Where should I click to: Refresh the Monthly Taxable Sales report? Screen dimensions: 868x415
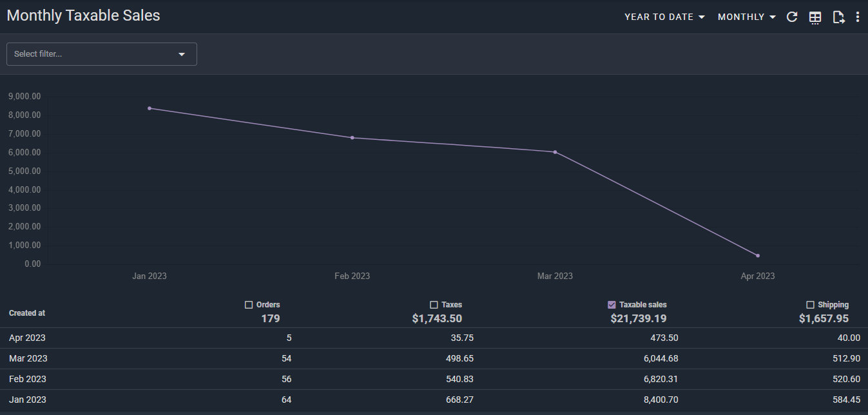[792, 17]
